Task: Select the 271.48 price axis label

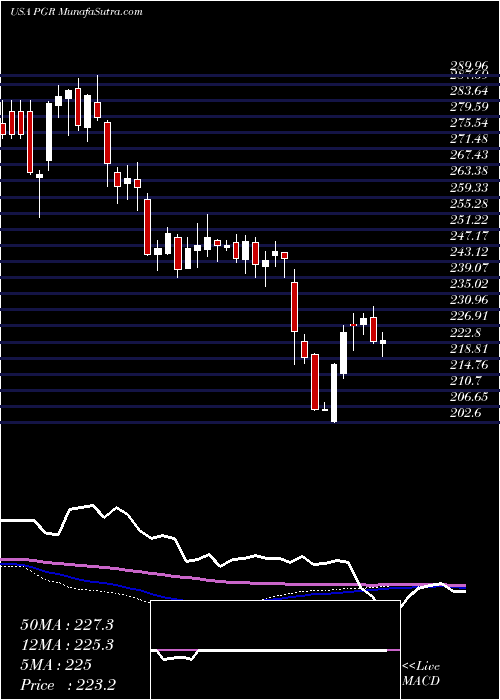Action: (x=468, y=140)
